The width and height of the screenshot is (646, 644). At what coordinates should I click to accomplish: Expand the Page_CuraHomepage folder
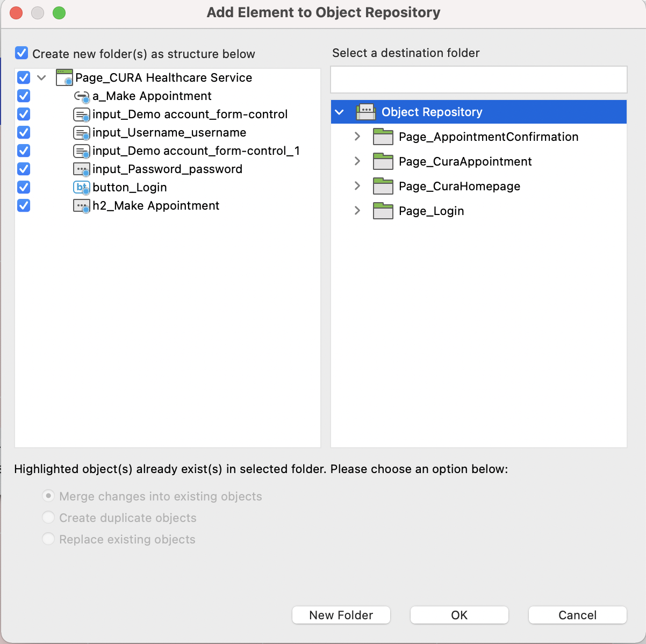coord(357,186)
